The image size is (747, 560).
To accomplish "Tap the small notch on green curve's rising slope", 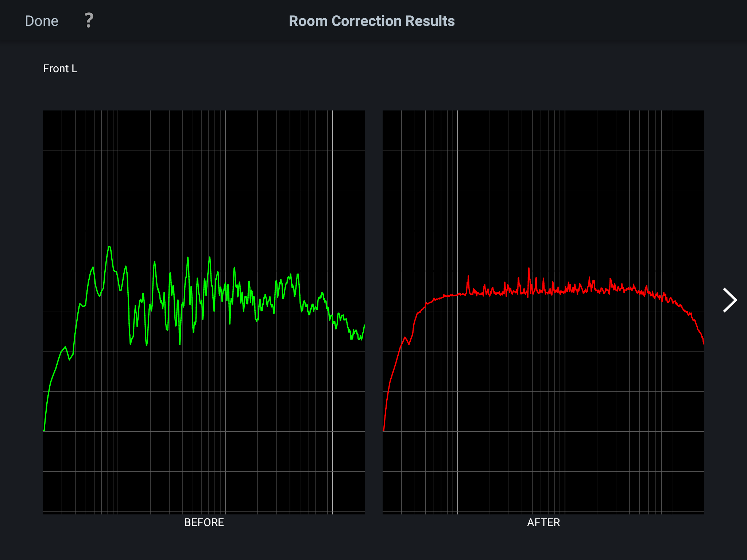I will [x=69, y=359].
